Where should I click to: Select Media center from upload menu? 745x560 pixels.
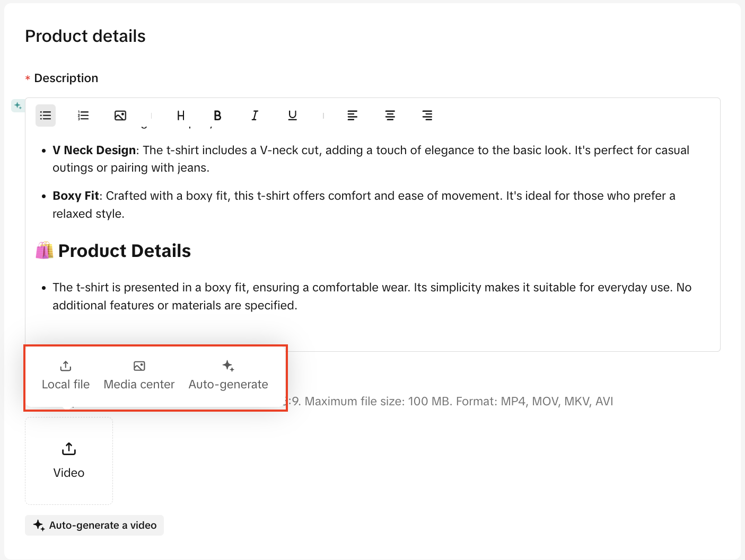coord(139,375)
